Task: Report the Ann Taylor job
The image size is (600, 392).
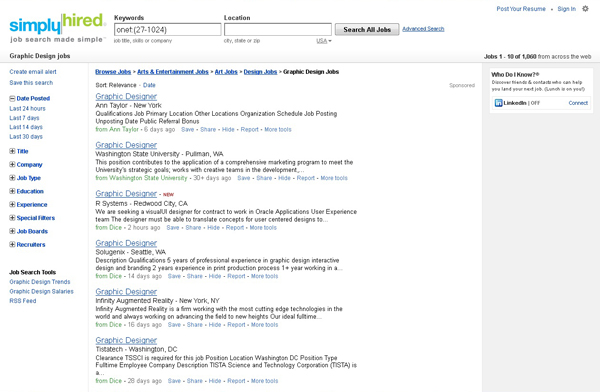Action: 249,129
